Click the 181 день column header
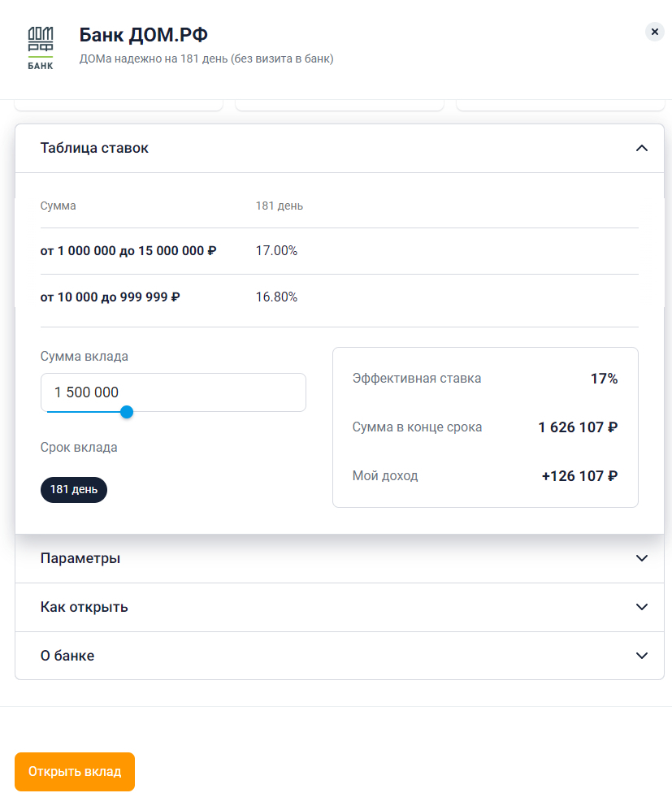672x806 pixels. click(280, 206)
